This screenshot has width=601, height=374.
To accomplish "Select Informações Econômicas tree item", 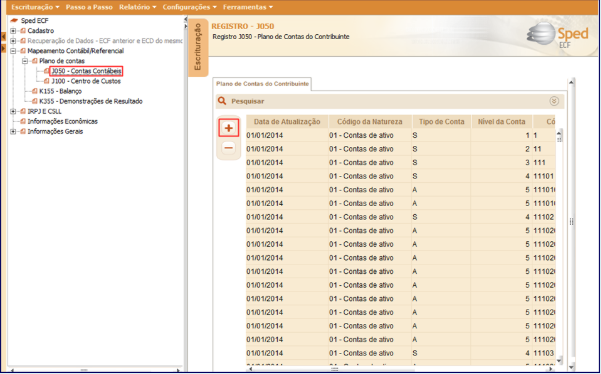I will point(62,121).
